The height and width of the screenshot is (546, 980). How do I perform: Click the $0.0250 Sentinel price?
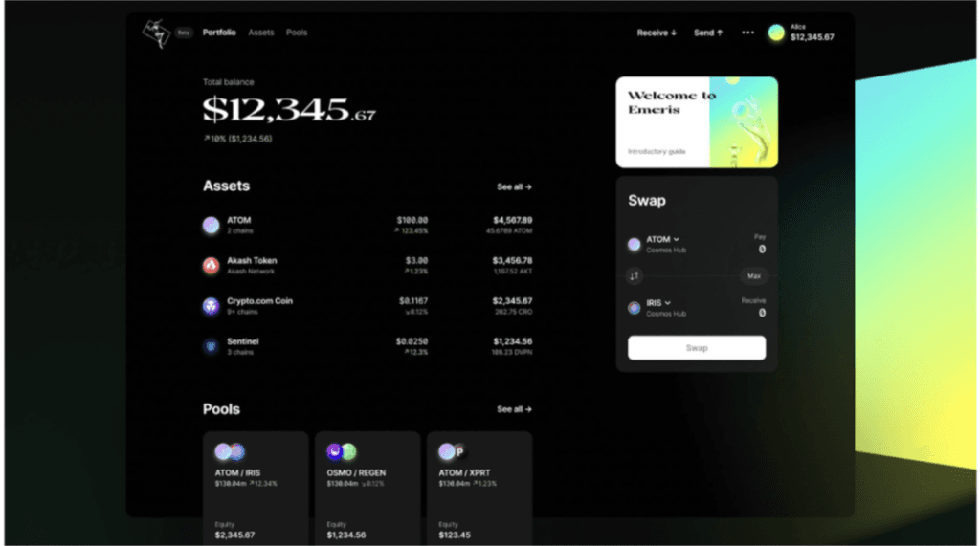[x=412, y=341]
